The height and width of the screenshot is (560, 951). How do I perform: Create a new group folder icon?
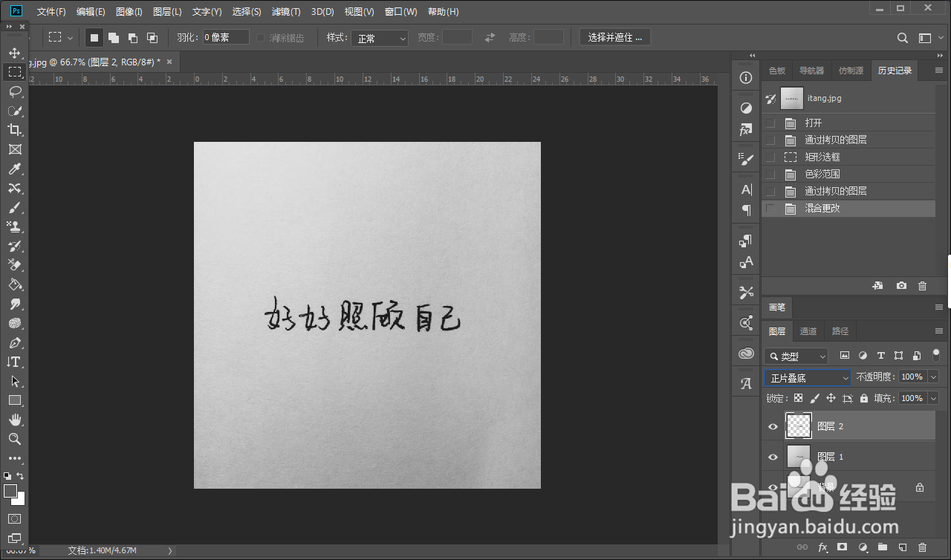pyautogui.click(x=882, y=547)
